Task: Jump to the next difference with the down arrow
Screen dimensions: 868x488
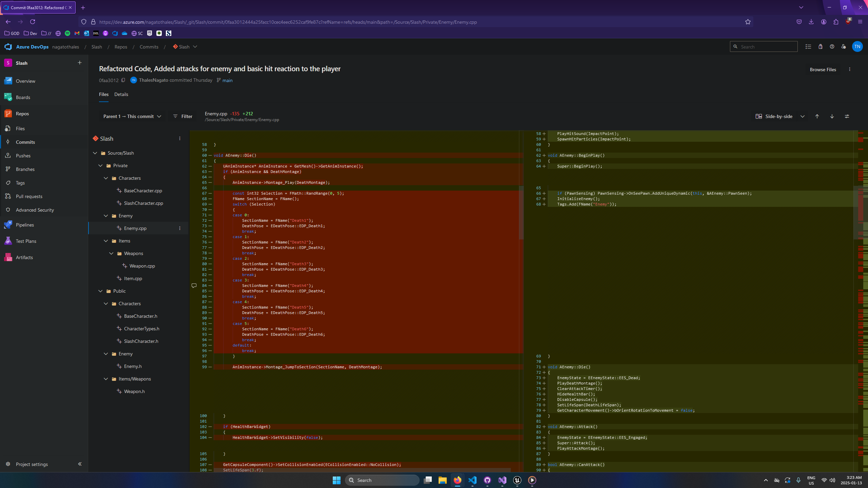Action: click(832, 116)
